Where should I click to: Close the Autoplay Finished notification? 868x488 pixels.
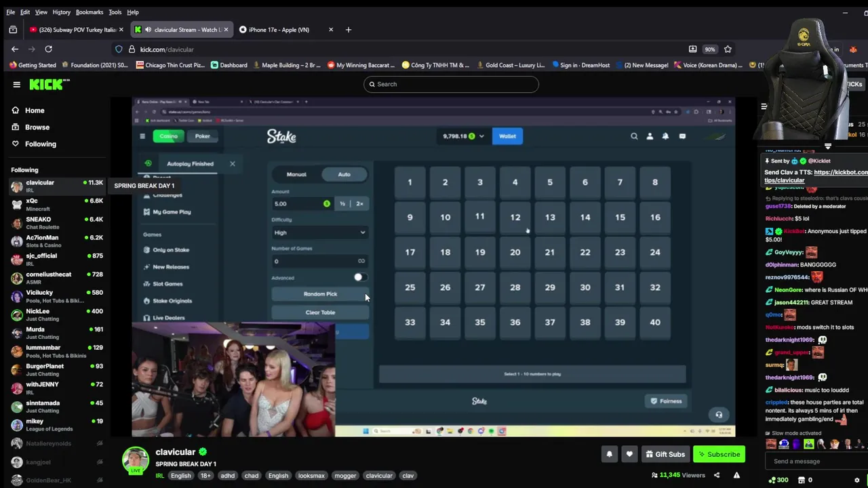pyautogui.click(x=232, y=163)
